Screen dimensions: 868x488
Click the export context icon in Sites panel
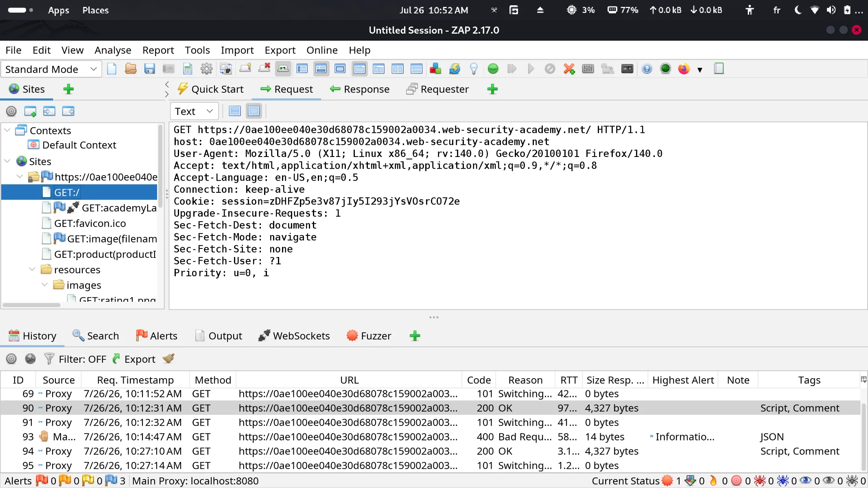68,111
